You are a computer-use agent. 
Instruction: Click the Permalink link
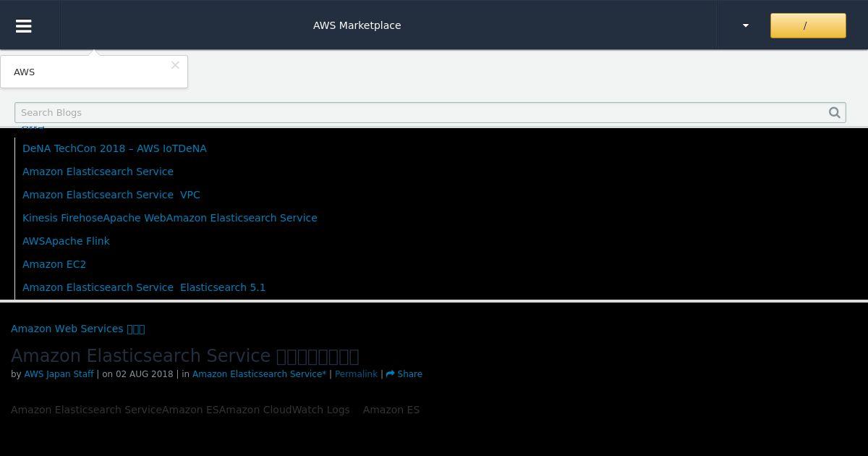click(x=356, y=374)
